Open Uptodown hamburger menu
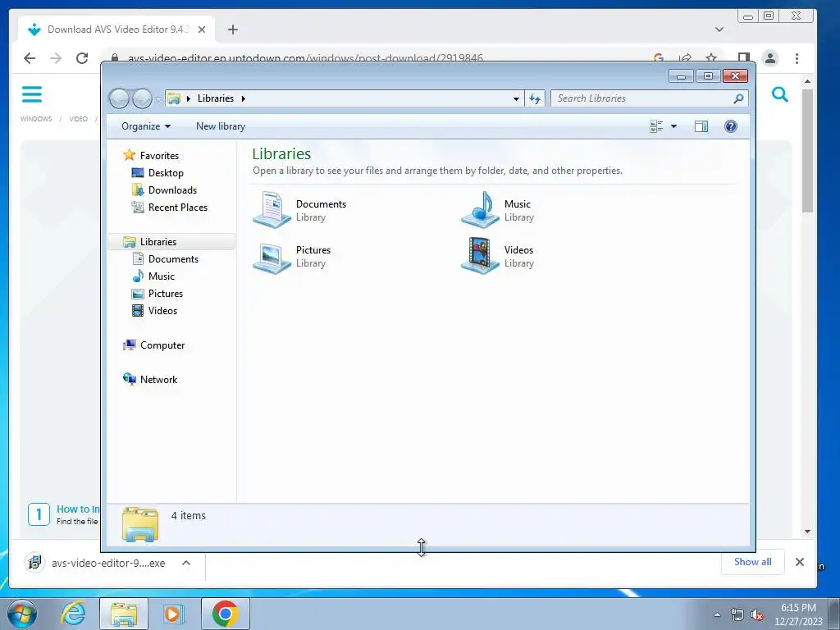The image size is (840, 630). [x=32, y=94]
